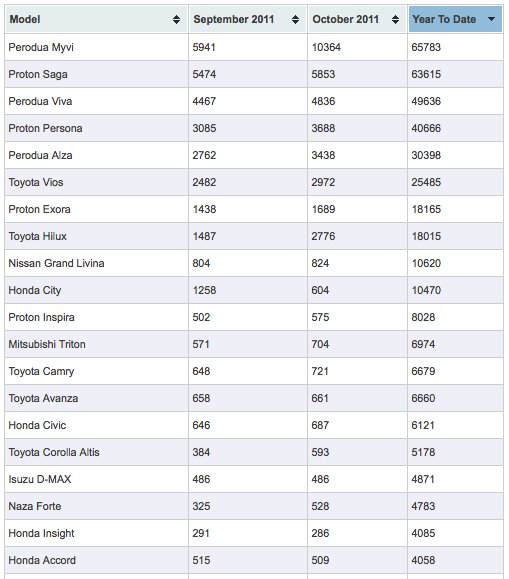The width and height of the screenshot is (509, 579).
Task: Click Nissan Grand Livina model cell
Action: [x=96, y=263]
